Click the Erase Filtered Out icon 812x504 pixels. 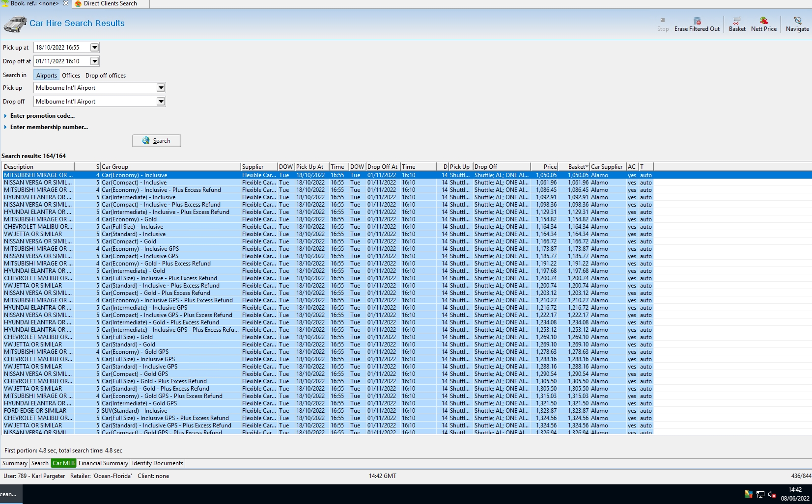[697, 21]
